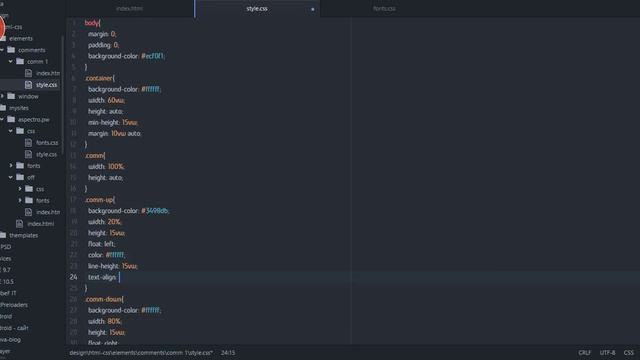Viewport: 640px width, 360px height.
Task: Collapse the off folder chevron
Action: click(x=11, y=177)
